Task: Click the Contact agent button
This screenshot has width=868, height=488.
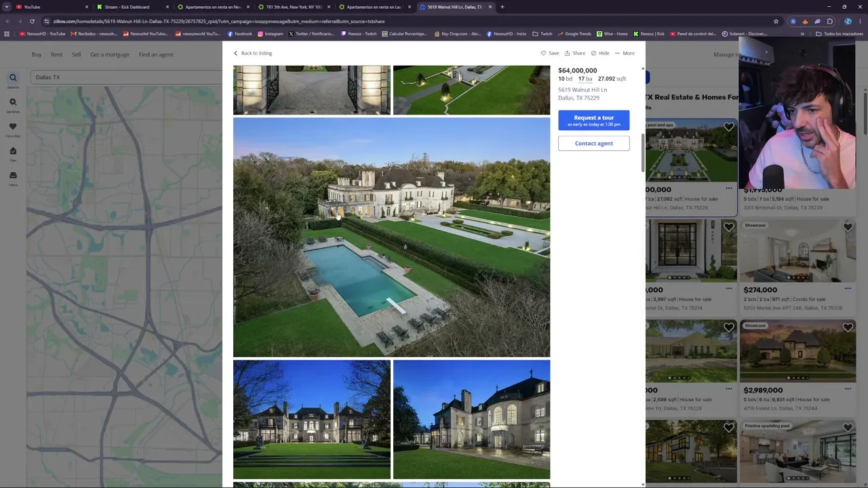Action: (x=593, y=143)
